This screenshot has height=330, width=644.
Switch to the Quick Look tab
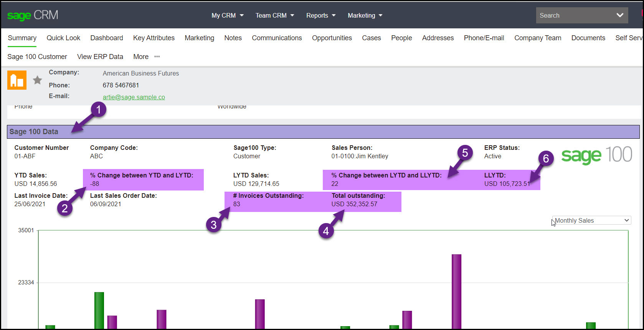tap(63, 38)
